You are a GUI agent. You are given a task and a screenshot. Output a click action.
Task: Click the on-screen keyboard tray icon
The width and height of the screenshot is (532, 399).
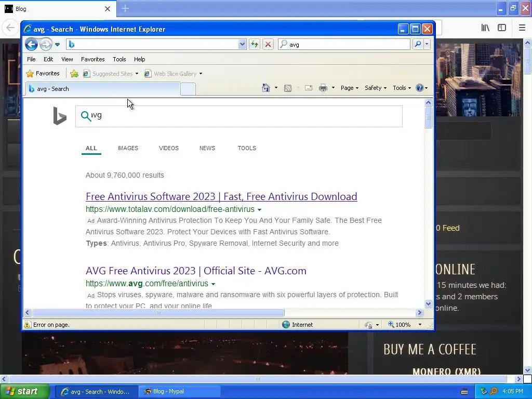tap(464, 392)
